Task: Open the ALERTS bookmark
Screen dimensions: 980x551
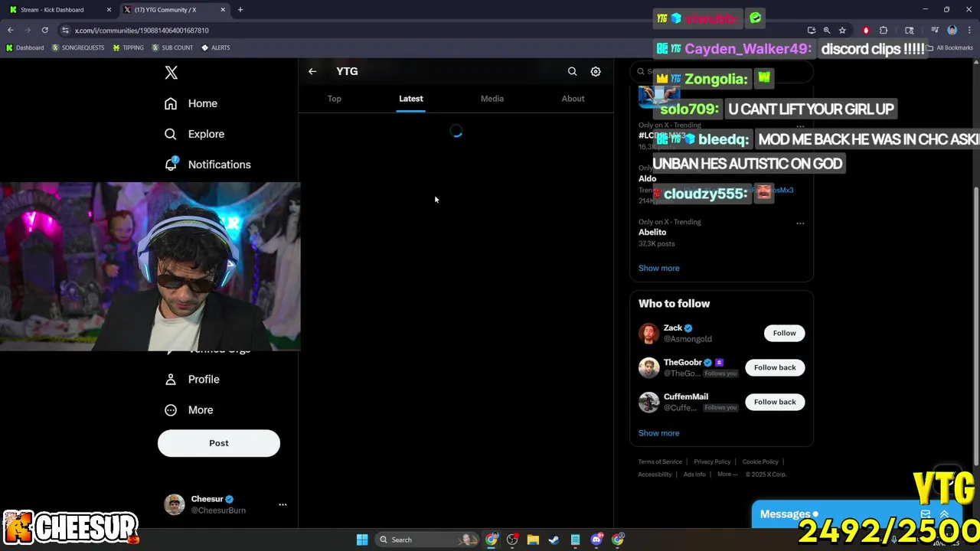Action: (x=216, y=47)
